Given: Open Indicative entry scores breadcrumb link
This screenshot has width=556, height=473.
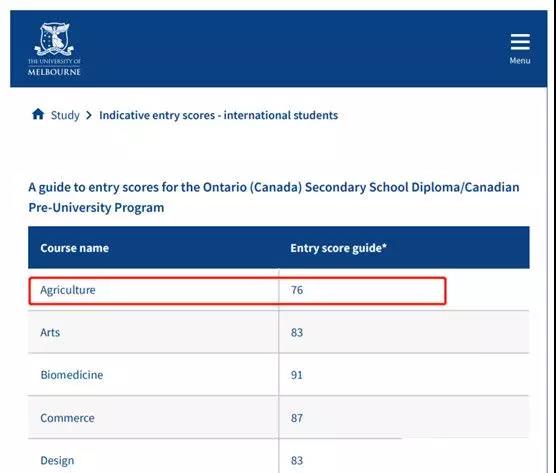Looking at the screenshot, I should click(x=218, y=115).
